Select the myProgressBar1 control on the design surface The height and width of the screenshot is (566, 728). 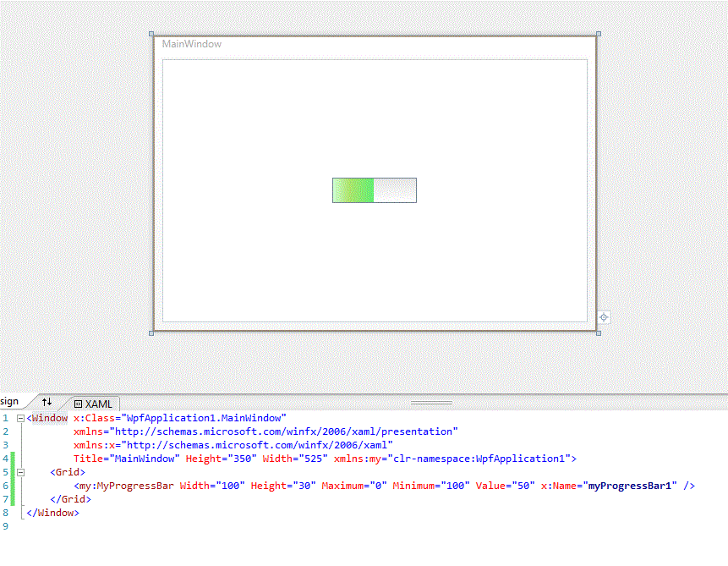[374, 190]
